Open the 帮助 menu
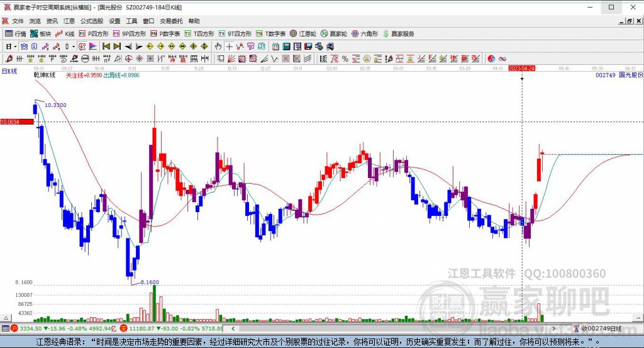Screen dimensions: 644x348 click(x=194, y=21)
